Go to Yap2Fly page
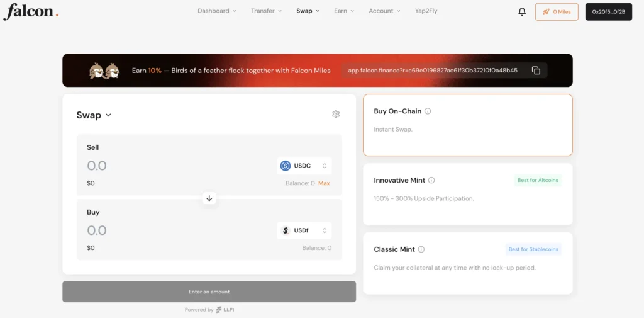Image resolution: width=644 pixels, height=318 pixels. tap(426, 11)
